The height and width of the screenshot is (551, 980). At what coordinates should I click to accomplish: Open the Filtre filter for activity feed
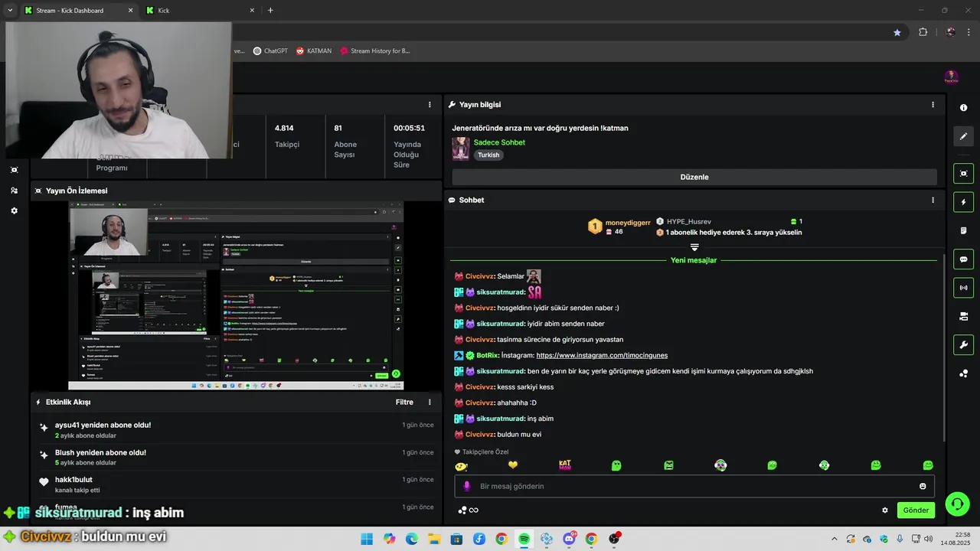point(404,402)
